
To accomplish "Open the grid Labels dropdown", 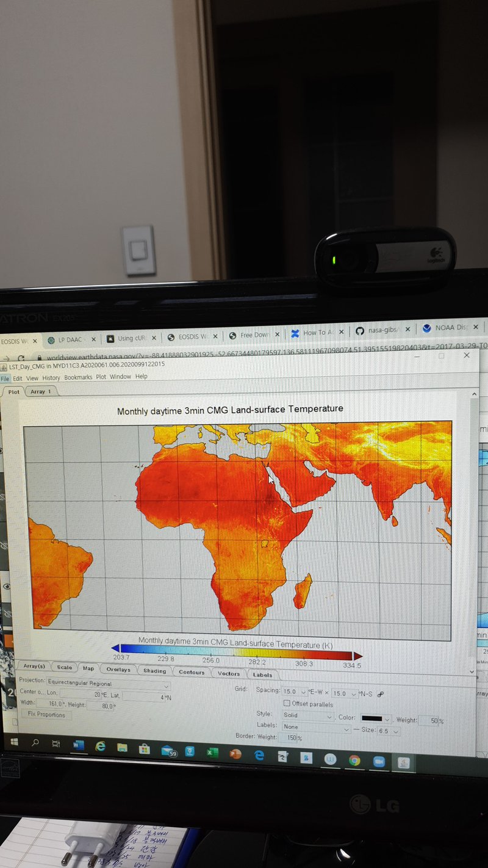I will tap(346, 728).
